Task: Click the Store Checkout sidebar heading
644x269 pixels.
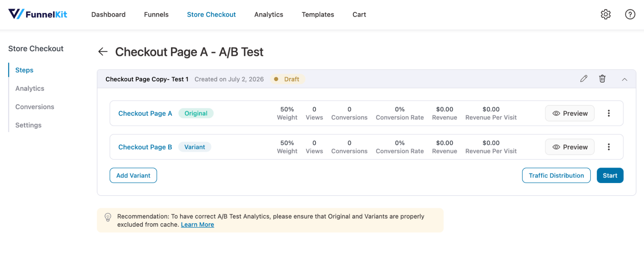Action: pyautogui.click(x=36, y=49)
